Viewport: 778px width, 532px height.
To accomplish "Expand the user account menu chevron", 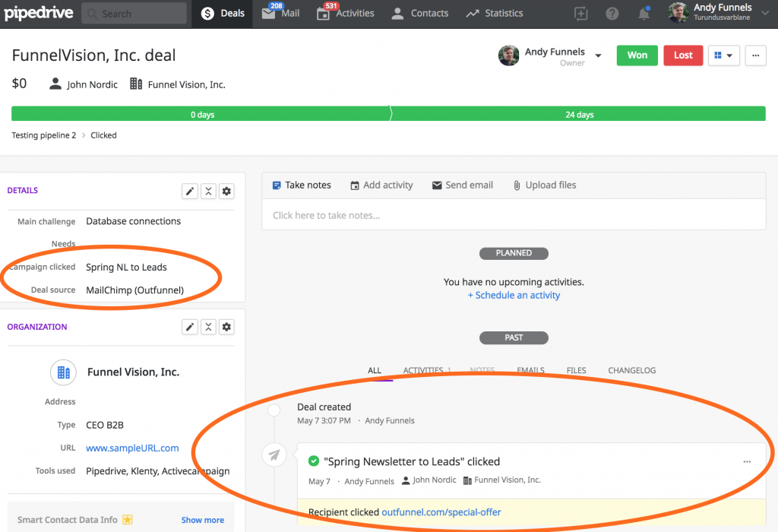I will coord(765,14).
